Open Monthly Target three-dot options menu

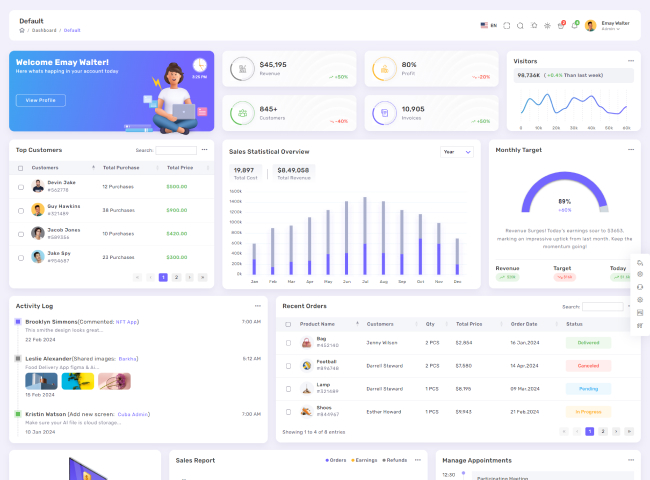tap(631, 149)
